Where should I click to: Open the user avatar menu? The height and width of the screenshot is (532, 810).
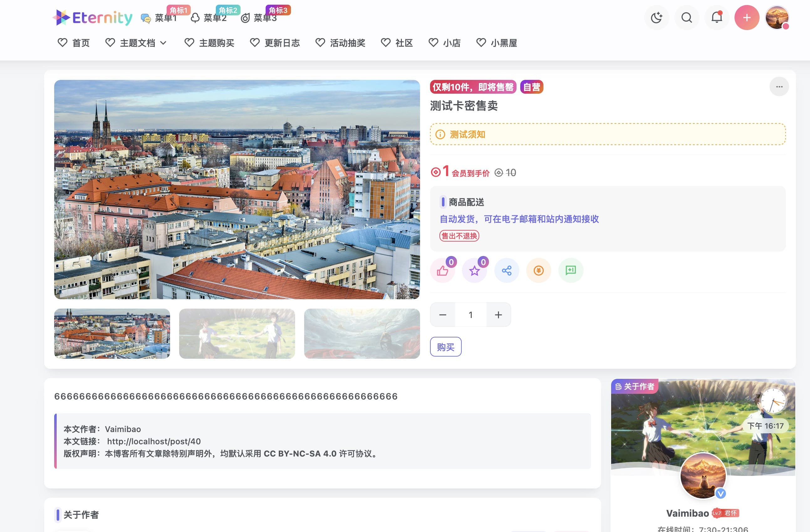(x=777, y=18)
